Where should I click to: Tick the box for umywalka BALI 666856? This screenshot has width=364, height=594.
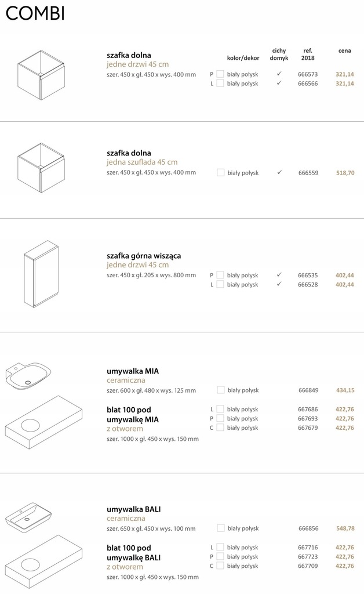point(221,528)
